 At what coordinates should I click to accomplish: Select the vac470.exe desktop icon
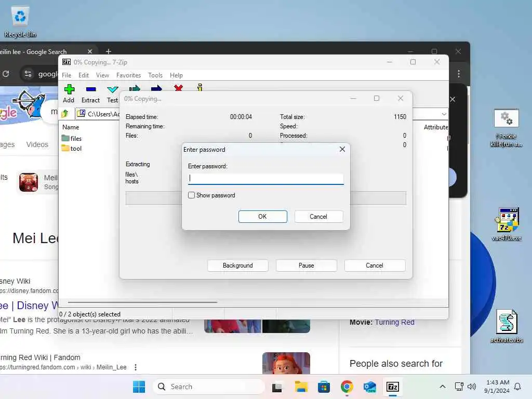[506, 224]
